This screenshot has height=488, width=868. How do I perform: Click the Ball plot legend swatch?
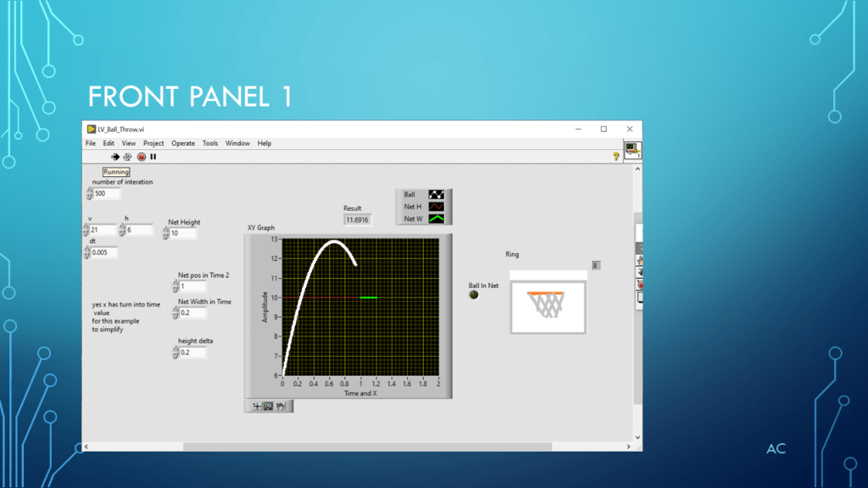(436, 195)
